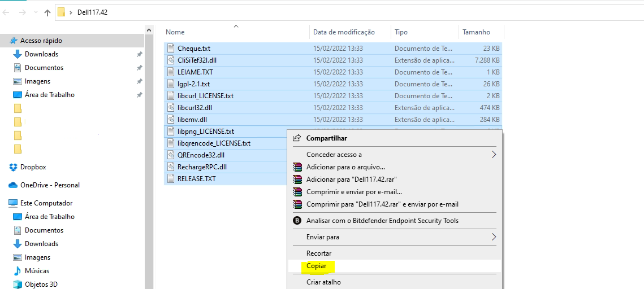Click the '26 KB' size of lgpl-2.1.txt
This screenshot has height=289, width=644.
(492, 84)
